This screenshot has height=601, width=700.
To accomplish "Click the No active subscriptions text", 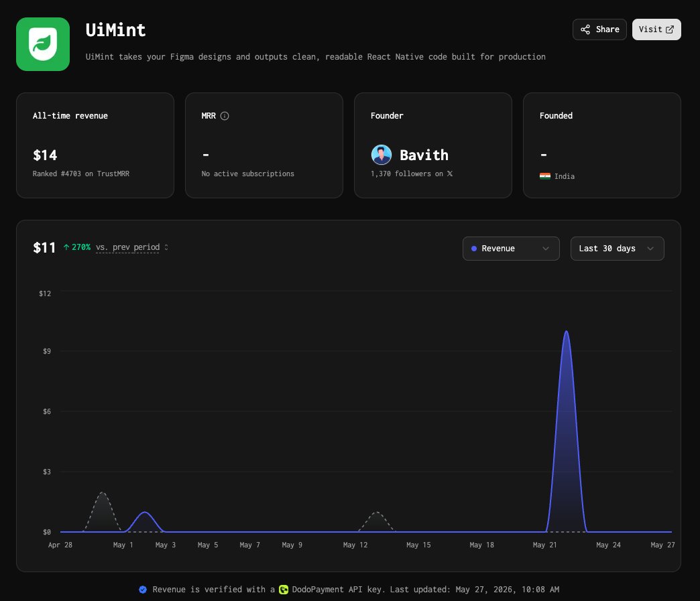I will (x=248, y=174).
